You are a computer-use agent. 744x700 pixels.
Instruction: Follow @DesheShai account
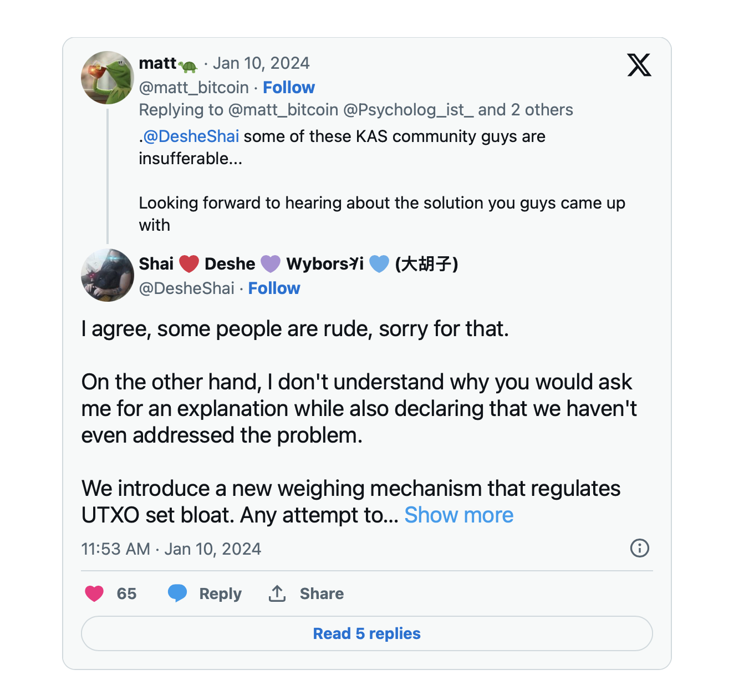[274, 288]
